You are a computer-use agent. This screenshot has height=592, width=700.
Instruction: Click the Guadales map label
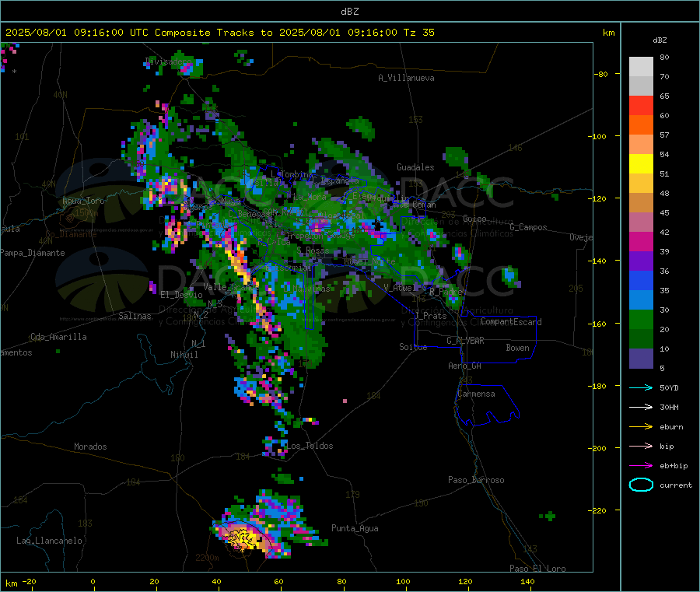point(415,167)
